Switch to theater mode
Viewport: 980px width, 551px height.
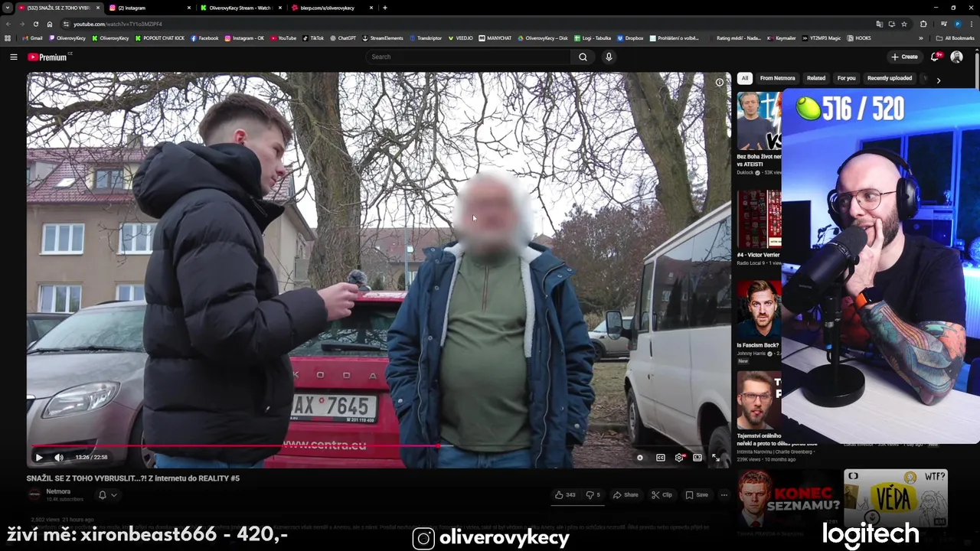[x=697, y=458]
